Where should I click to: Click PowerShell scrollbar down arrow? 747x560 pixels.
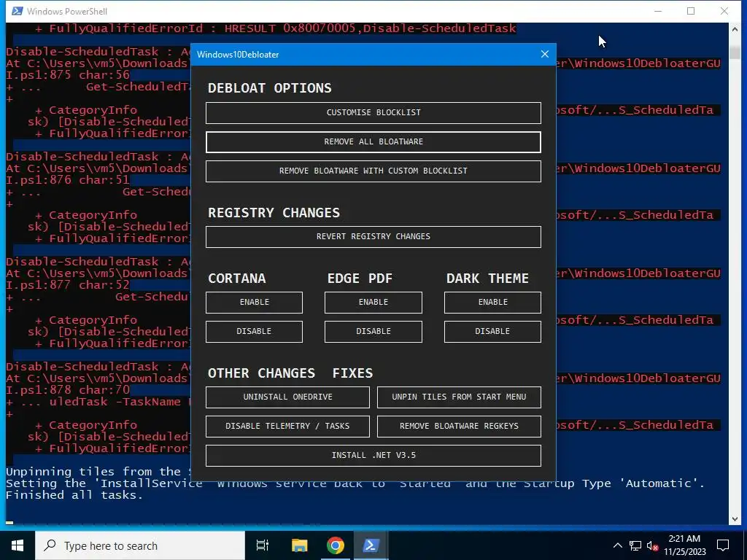734,518
